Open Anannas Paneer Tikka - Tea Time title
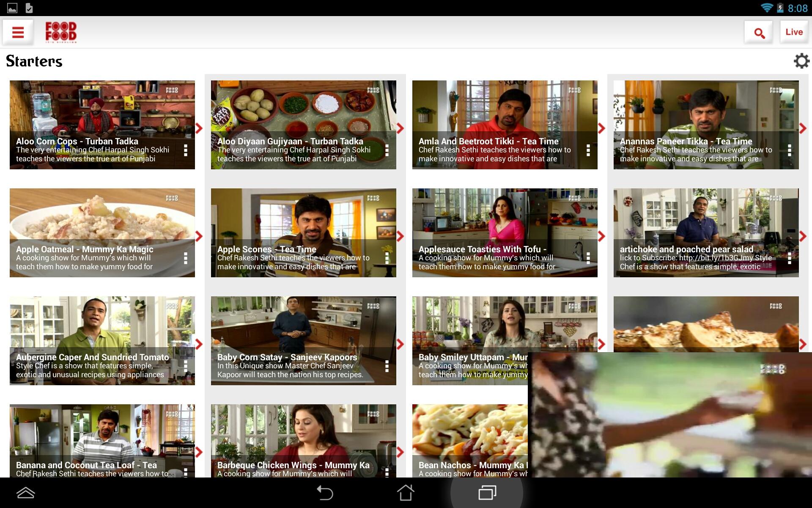The width and height of the screenshot is (812, 508). [x=686, y=141]
